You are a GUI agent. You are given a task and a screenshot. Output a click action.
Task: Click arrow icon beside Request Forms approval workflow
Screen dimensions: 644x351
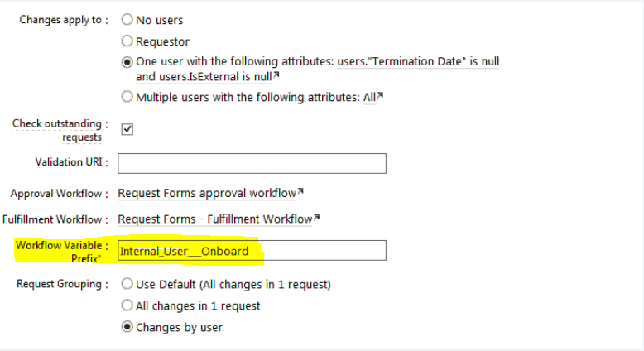[300, 193]
